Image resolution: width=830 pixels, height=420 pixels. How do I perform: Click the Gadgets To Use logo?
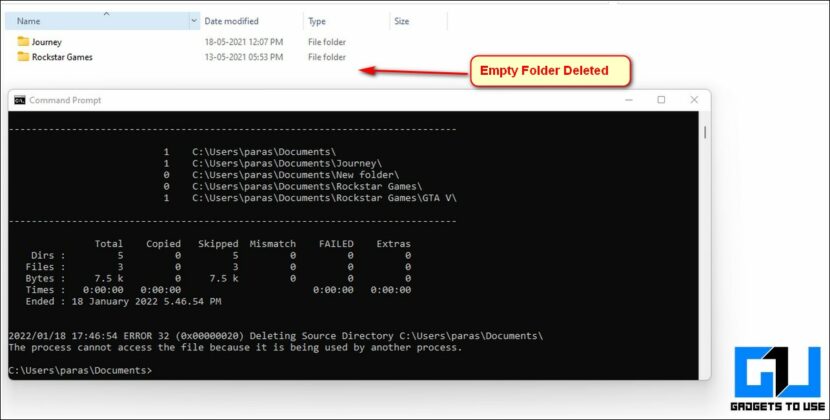click(778, 379)
